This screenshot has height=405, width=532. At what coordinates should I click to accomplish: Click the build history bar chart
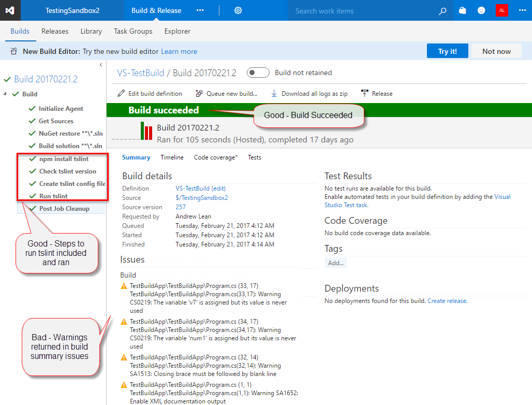146,131
